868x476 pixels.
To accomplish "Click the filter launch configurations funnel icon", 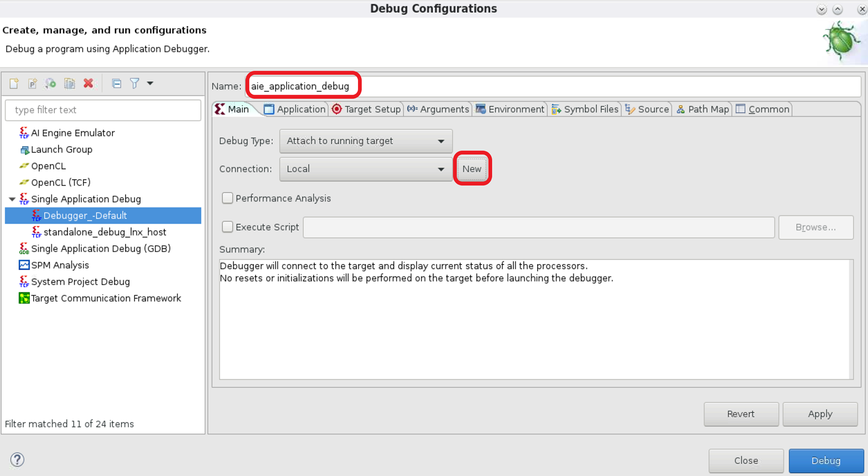I will (x=134, y=84).
